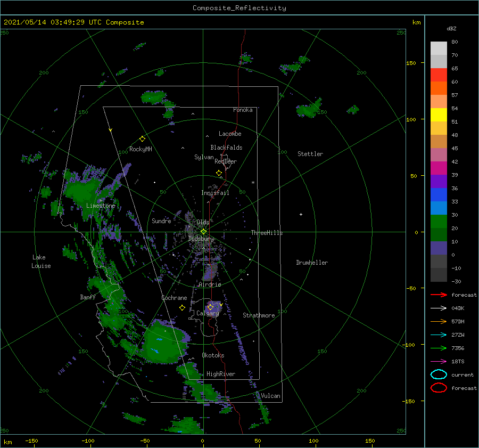Click the green 7356 arrow legend
Viewport: 479px width, 448px height.
[439, 348]
